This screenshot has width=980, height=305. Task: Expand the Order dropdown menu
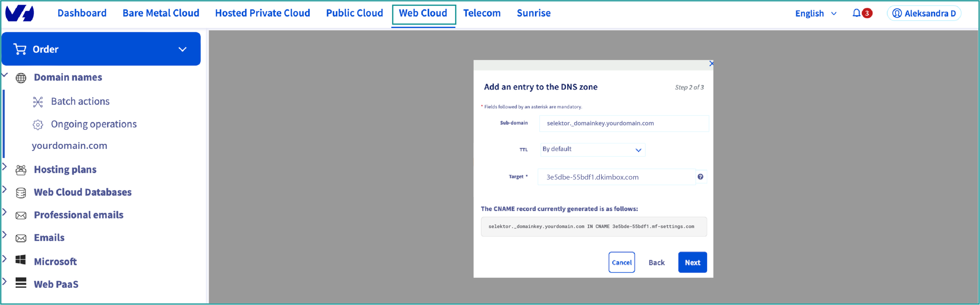(182, 49)
